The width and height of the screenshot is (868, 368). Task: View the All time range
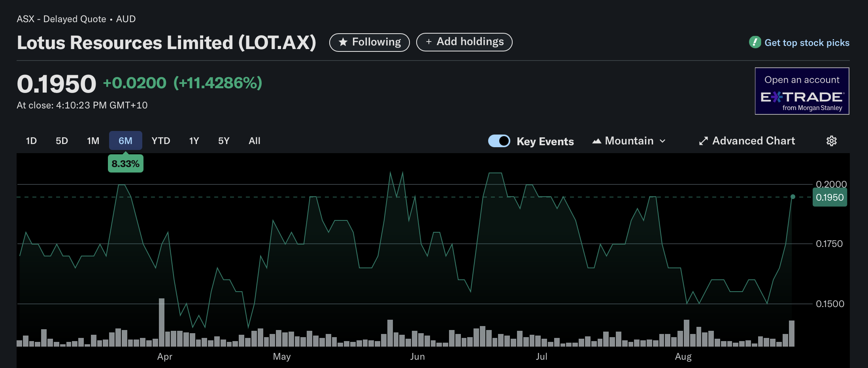254,141
